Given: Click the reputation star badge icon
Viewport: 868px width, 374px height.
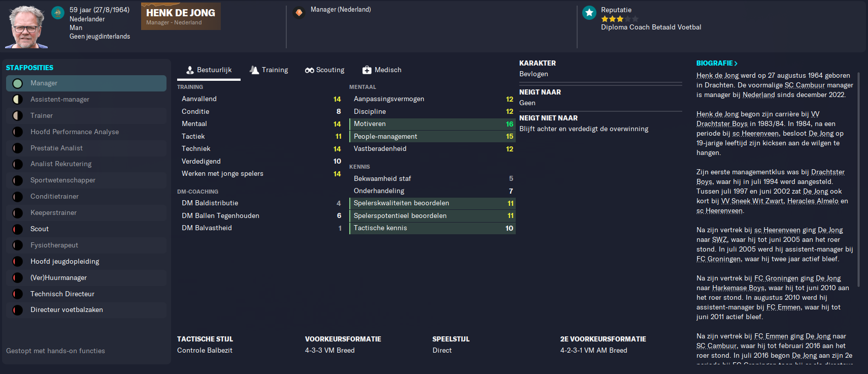Looking at the screenshot, I should point(589,13).
